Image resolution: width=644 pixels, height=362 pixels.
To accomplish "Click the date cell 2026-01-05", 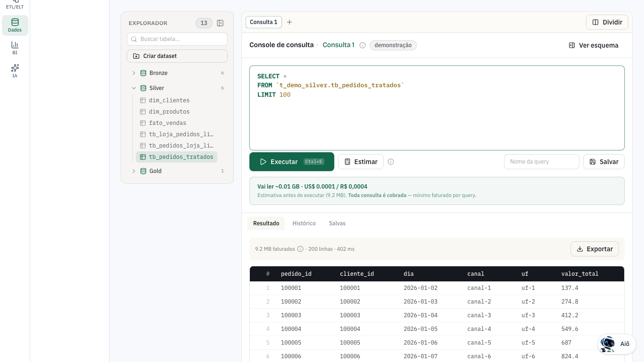I will coord(421,329).
